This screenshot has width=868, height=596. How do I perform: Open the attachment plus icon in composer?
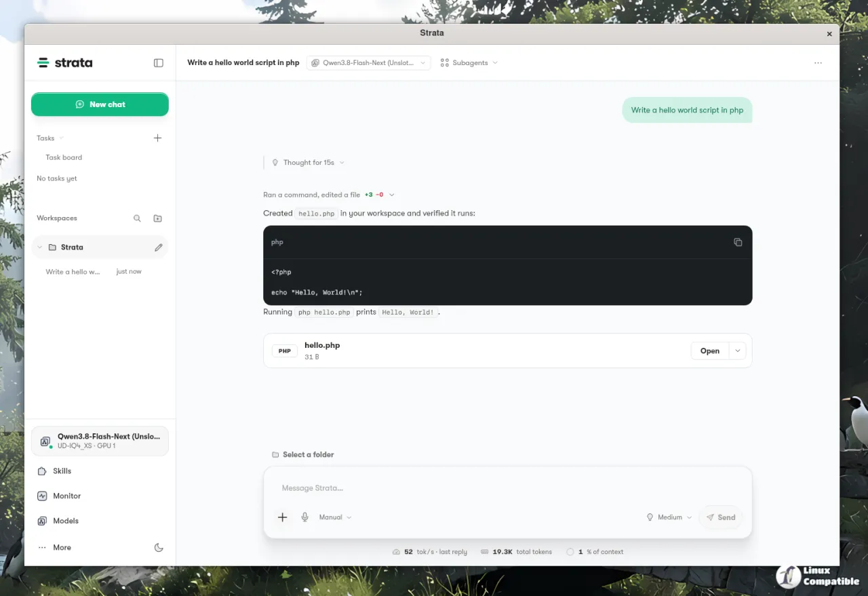click(283, 517)
